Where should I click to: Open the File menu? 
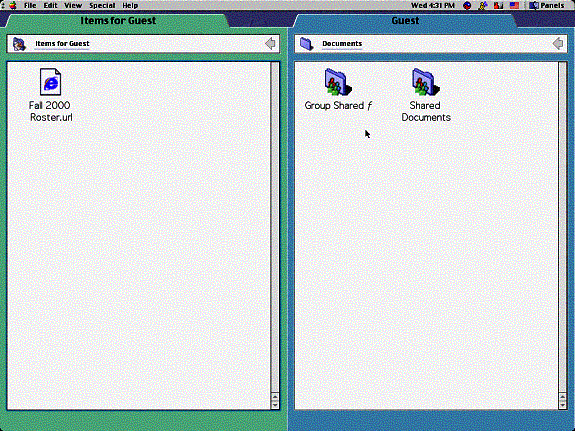[x=30, y=5]
